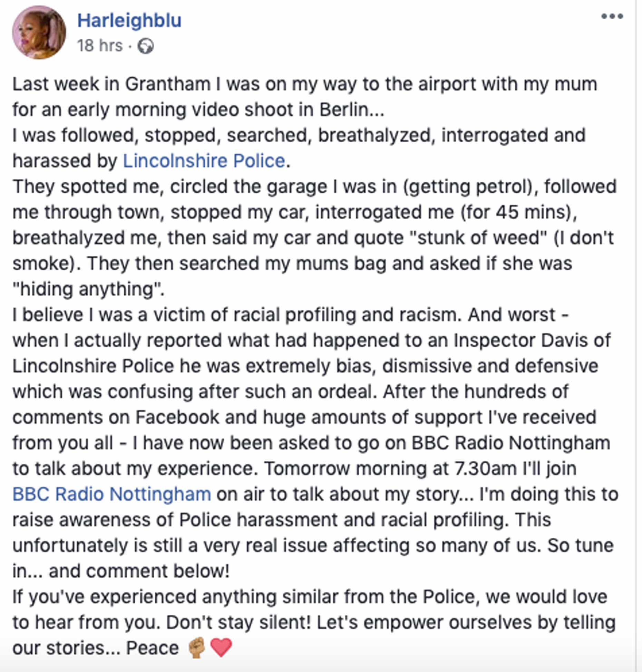Follow the Lincolnshire Police page link
The width and height of the screenshot is (642, 672).
pyautogui.click(x=204, y=161)
